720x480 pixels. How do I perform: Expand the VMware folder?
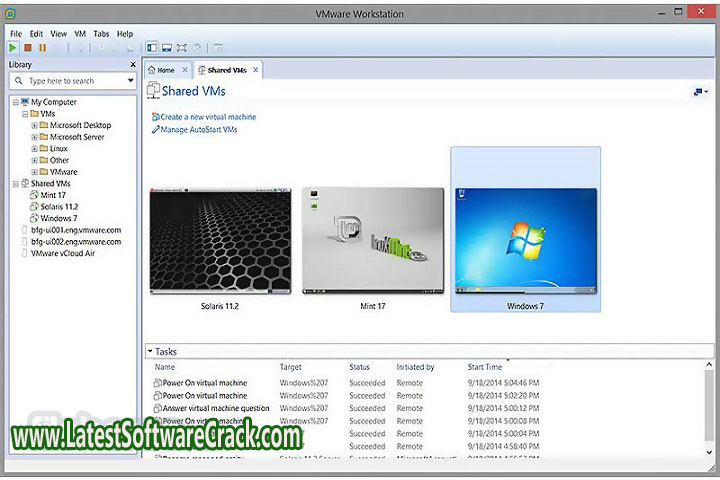point(34,172)
